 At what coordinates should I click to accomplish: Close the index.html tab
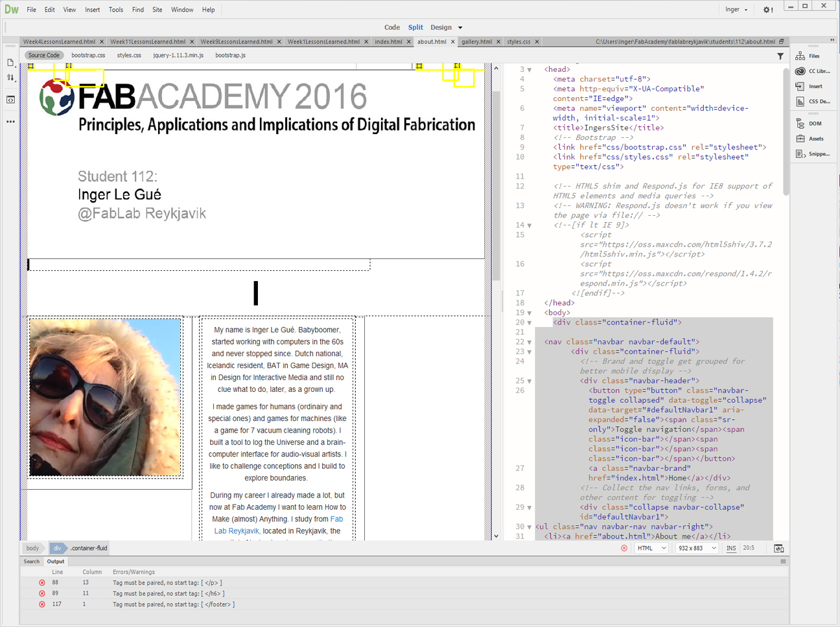click(409, 42)
